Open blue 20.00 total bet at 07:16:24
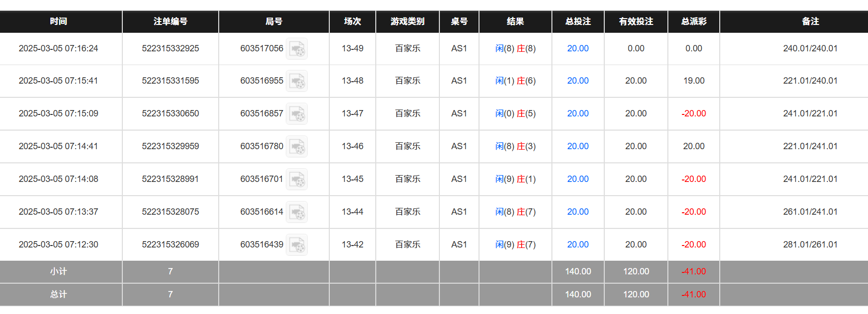 pos(577,48)
